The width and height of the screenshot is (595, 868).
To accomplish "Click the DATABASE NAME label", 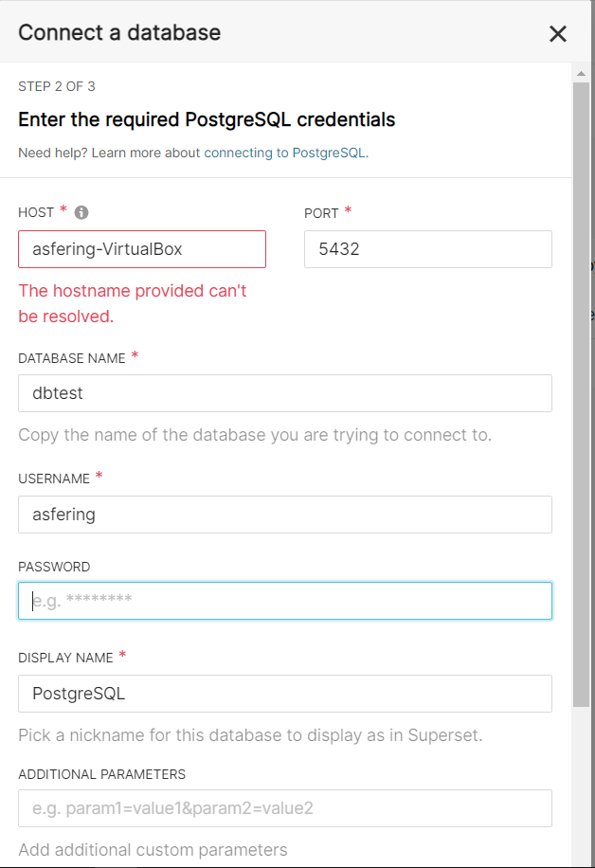I will click(72, 357).
